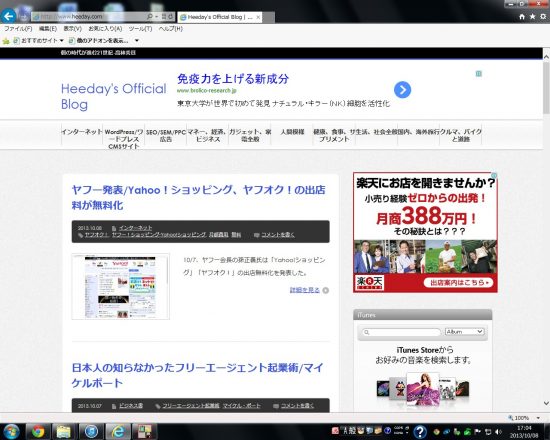Click the page vertical scrollbar thumb
This screenshot has width=550, height=440.
click(546, 88)
